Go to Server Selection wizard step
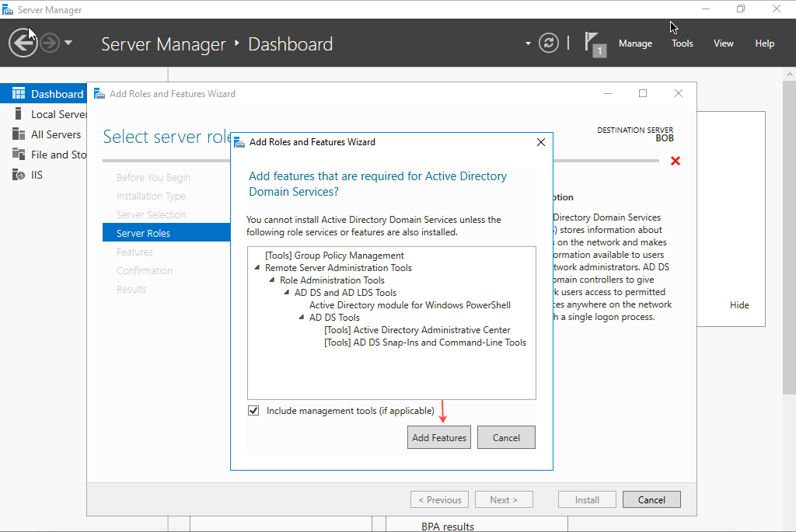 point(151,215)
